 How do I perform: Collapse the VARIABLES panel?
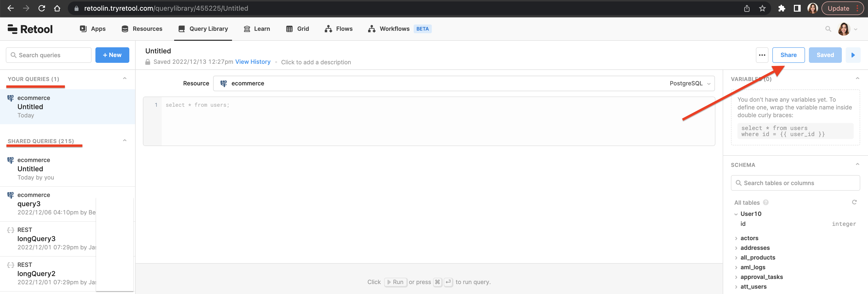(x=857, y=78)
